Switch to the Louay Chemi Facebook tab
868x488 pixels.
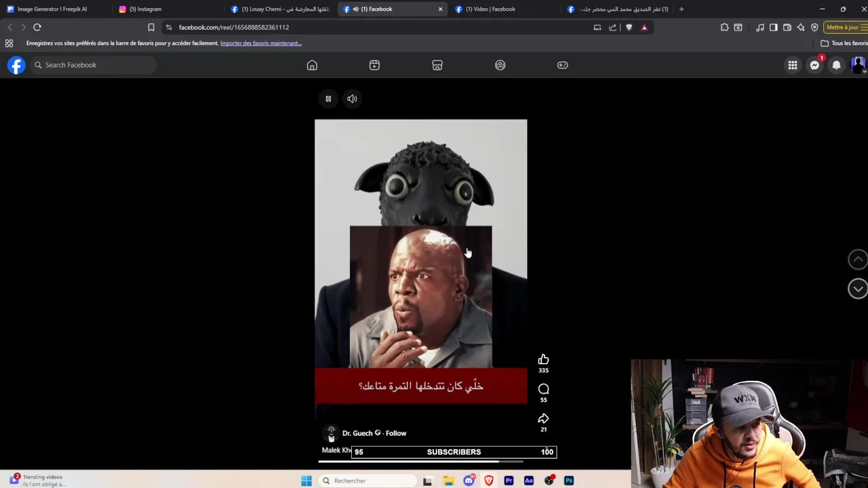(281, 9)
